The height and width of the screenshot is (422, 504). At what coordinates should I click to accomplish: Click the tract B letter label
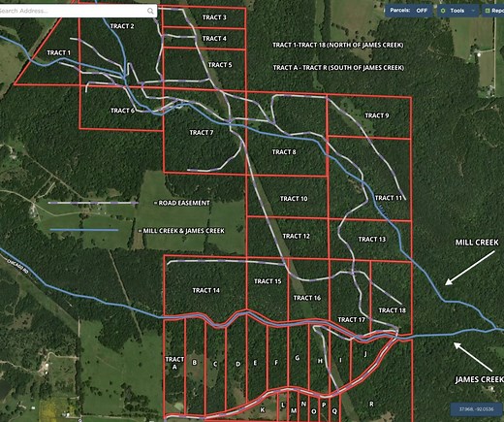point(195,363)
